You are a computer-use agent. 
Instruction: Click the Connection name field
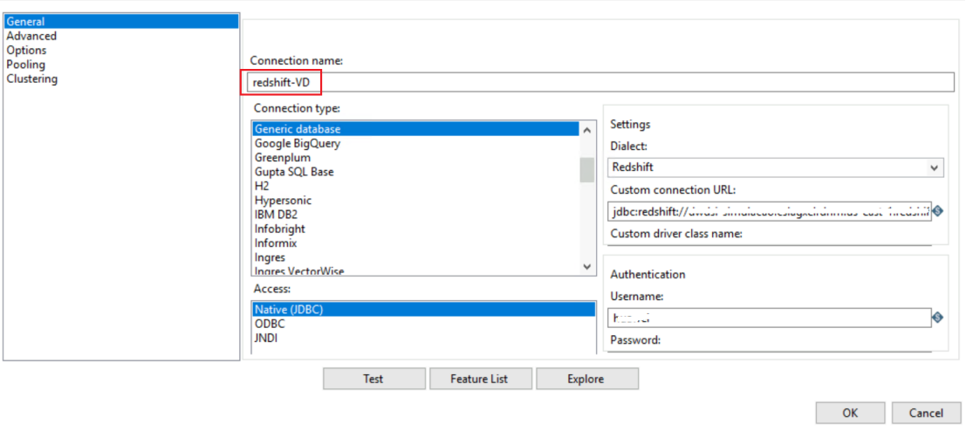[x=600, y=83]
